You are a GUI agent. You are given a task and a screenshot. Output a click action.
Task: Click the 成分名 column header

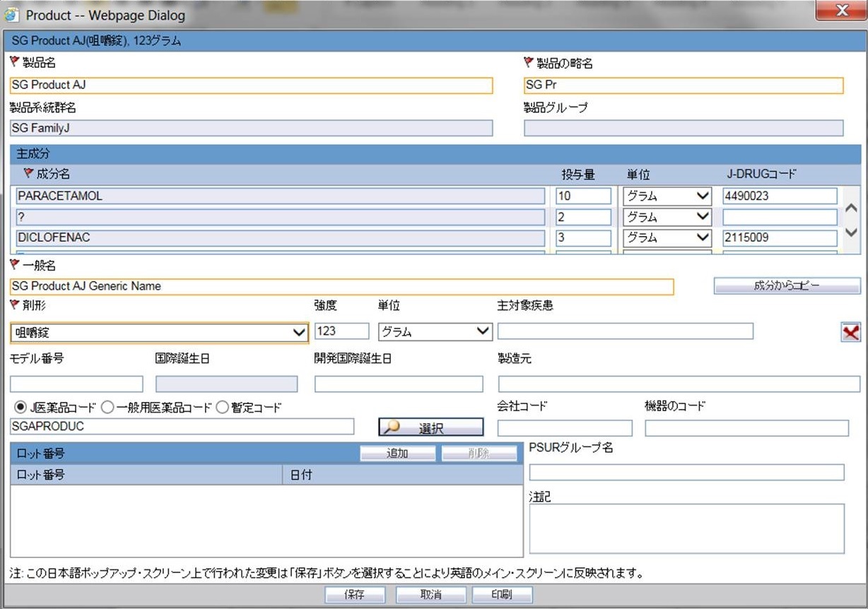53,174
